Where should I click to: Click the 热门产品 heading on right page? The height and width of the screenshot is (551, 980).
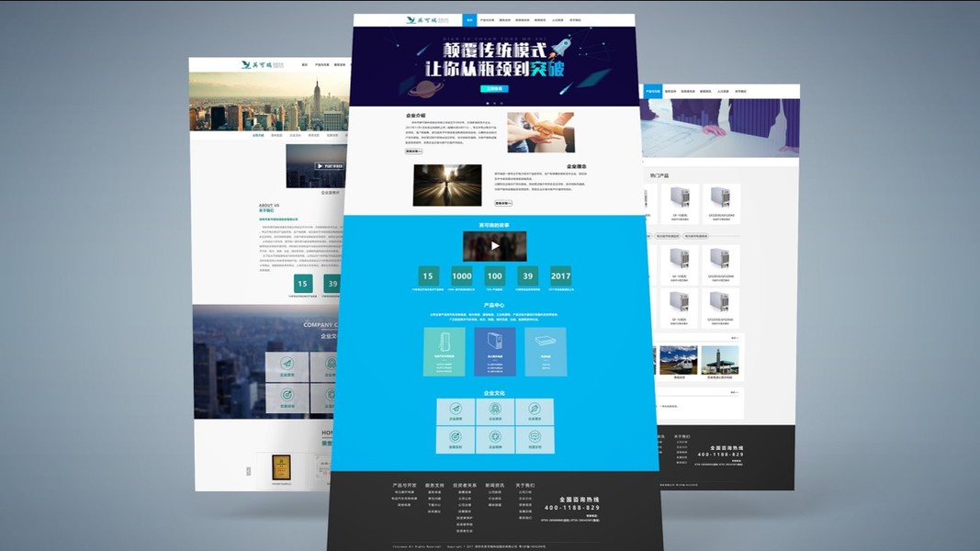click(659, 175)
